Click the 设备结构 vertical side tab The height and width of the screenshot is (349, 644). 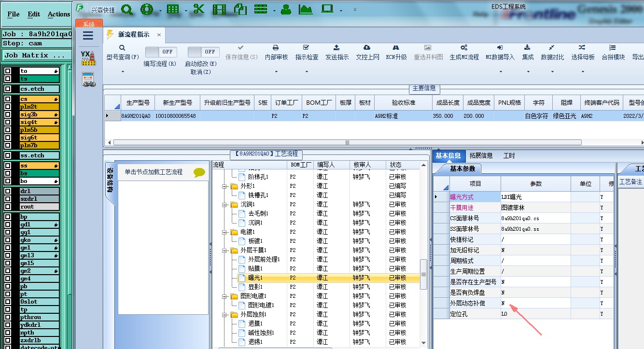110,180
